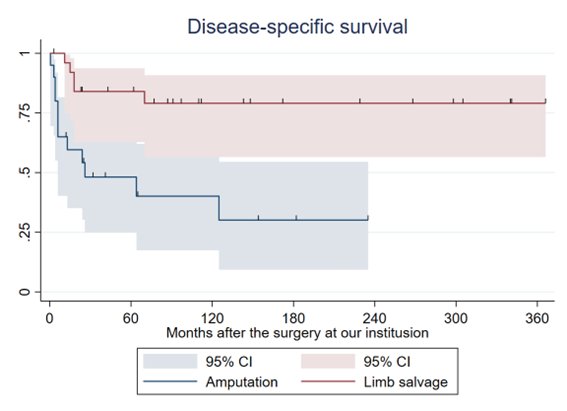Click the end of the Limb salvage curve
The image size is (567, 411).
[x=545, y=103]
